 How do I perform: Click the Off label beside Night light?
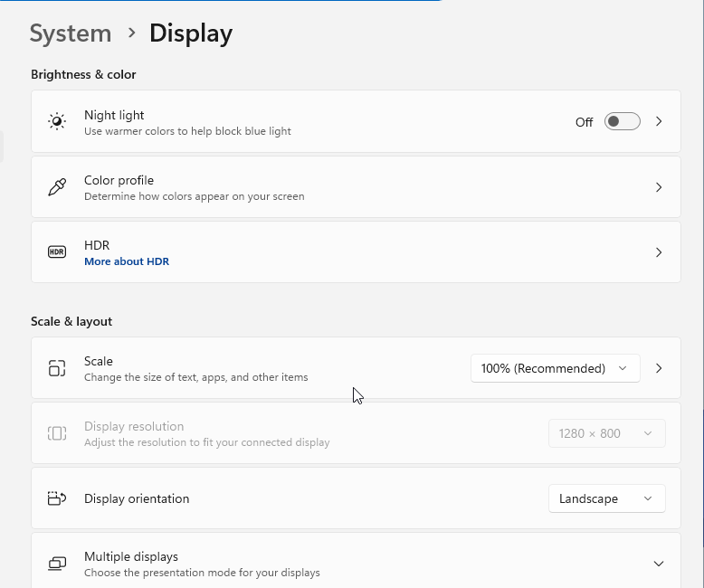point(585,122)
